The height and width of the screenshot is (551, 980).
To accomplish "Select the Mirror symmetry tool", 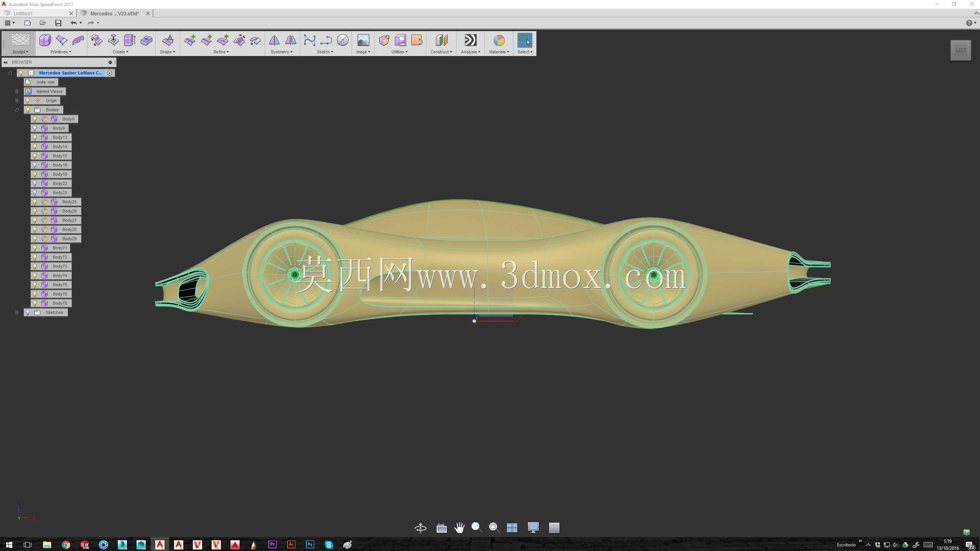I will [x=274, y=40].
